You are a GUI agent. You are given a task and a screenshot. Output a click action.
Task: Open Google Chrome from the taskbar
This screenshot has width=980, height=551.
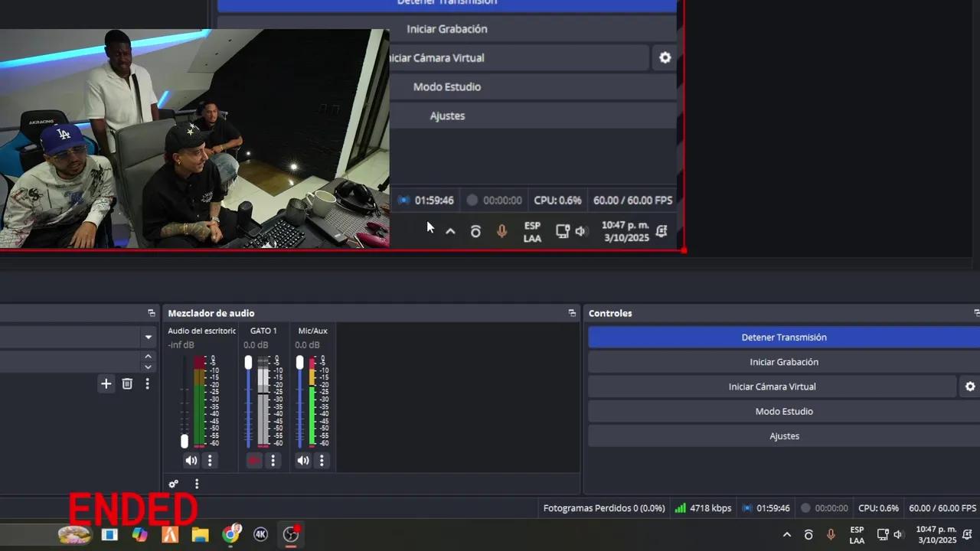coord(230,534)
